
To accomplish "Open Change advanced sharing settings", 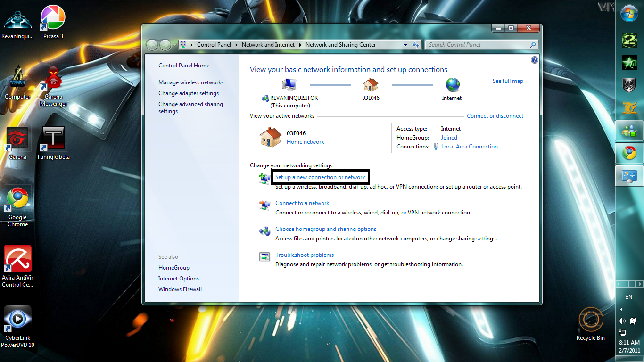I will (190, 108).
